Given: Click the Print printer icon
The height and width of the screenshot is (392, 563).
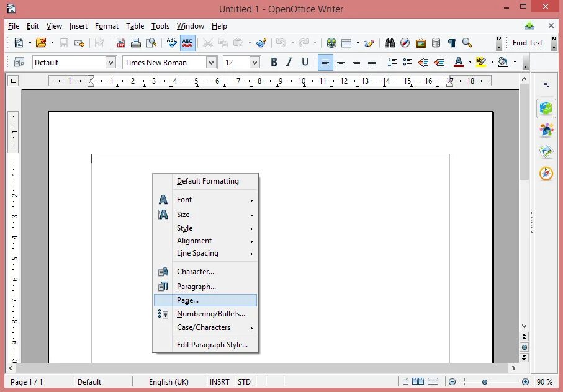Looking at the screenshot, I should (136, 43).
